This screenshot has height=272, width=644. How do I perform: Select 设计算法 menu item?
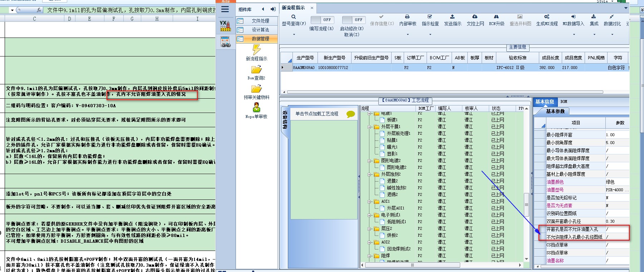tap(256, 30)
